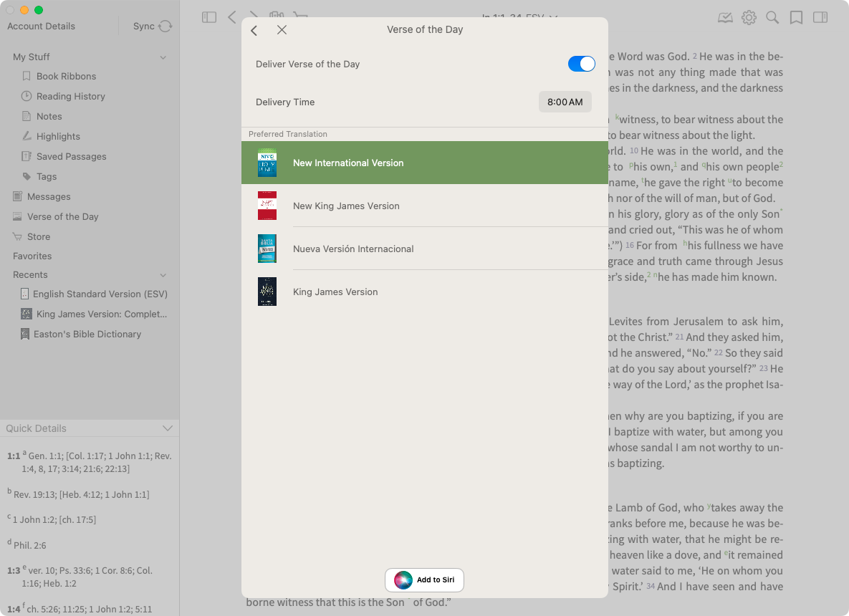Click the Sync refresh icon
The width and height of the screenshot is (849, 616).
pyautogui.click(x=165, y=27)
